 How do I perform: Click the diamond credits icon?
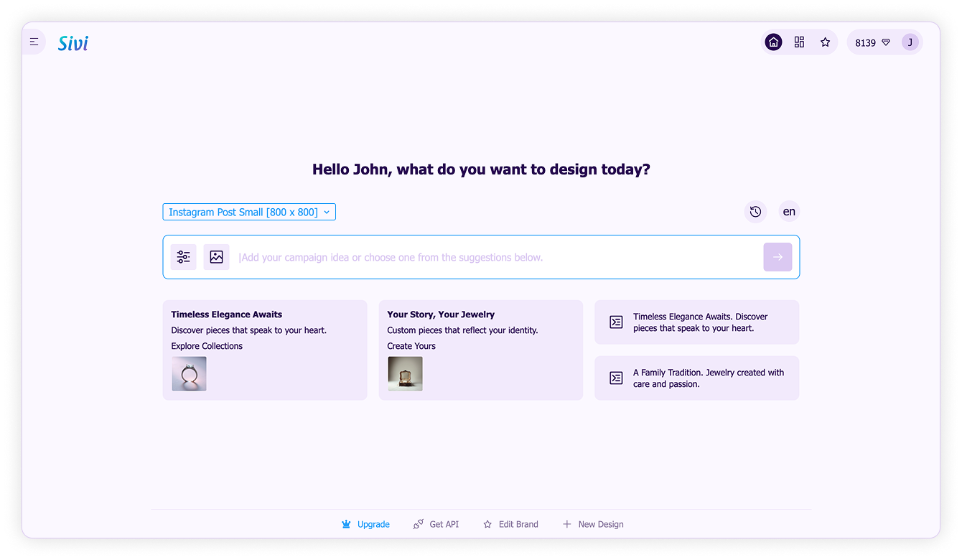[886, 42]
